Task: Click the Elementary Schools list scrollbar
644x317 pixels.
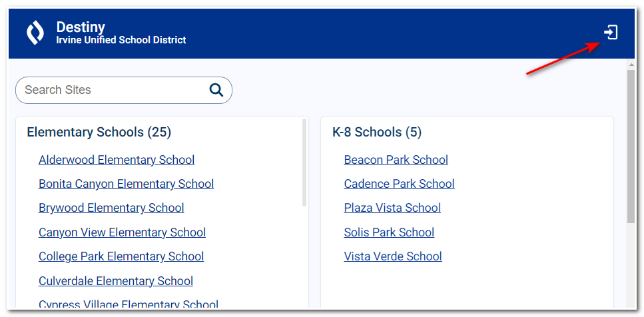Action: 304,162
